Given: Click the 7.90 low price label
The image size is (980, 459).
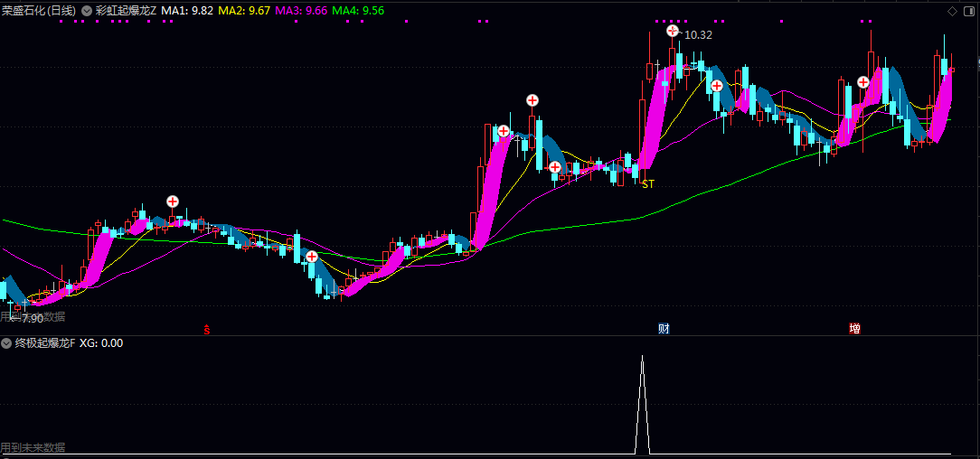Looking at the screenshot, I should tap(33, 318).
